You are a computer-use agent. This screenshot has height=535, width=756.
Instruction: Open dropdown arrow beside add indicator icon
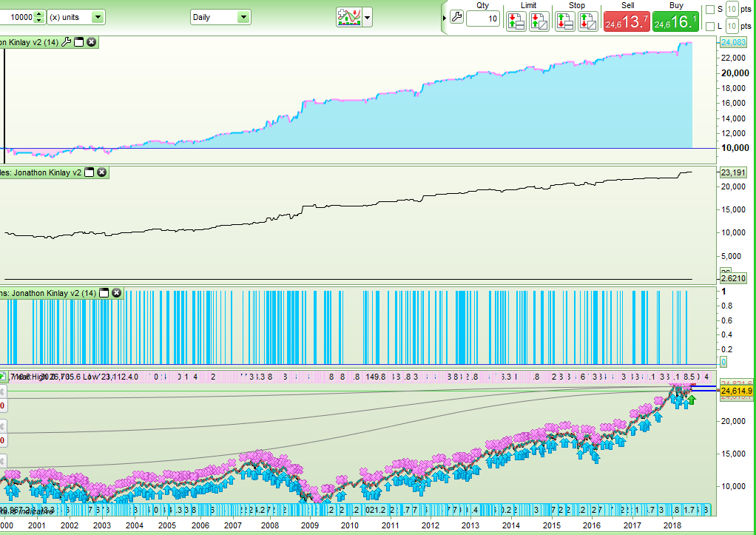coord(368,17)
